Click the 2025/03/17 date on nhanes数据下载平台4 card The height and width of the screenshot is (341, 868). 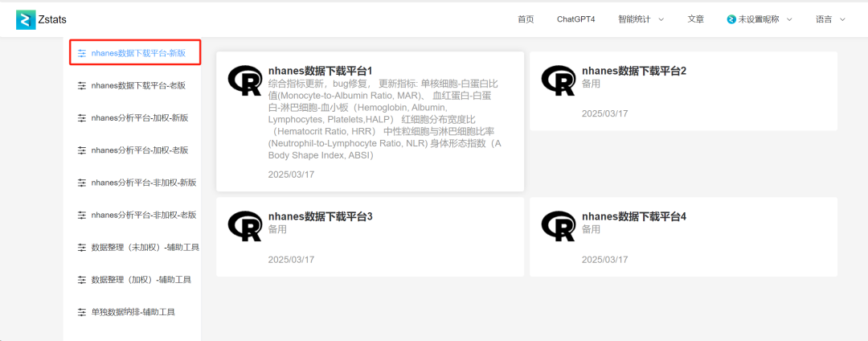click(605, 259)
